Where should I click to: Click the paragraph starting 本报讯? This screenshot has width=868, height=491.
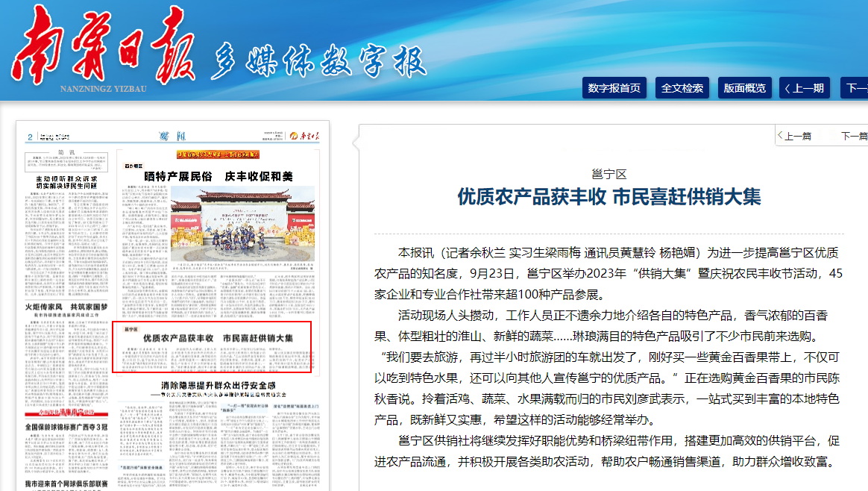point(608,273)
